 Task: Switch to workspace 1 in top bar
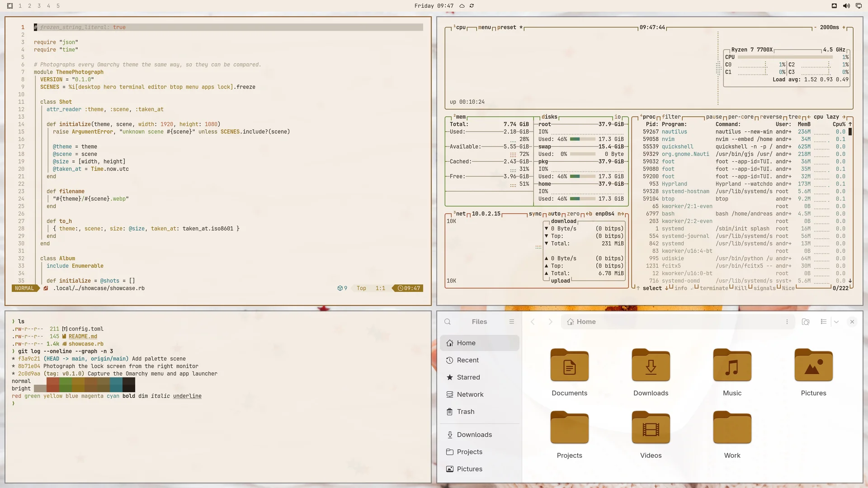pyautogui.click(x=20, y=6)
